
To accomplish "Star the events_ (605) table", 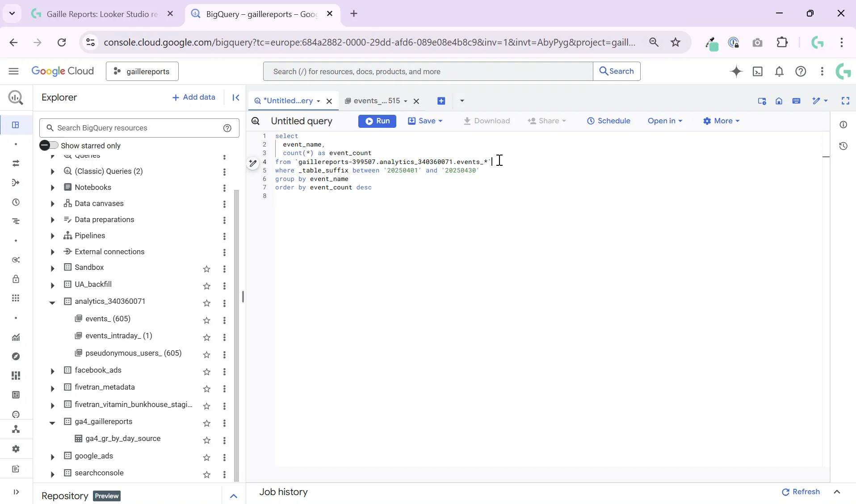I will (206, 320).
